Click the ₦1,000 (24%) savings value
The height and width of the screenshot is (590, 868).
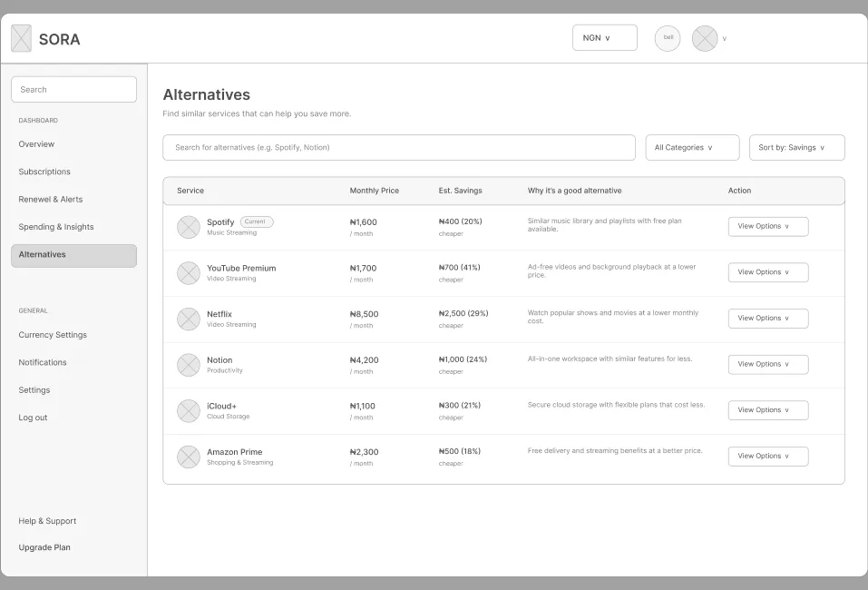pos(463,359)
